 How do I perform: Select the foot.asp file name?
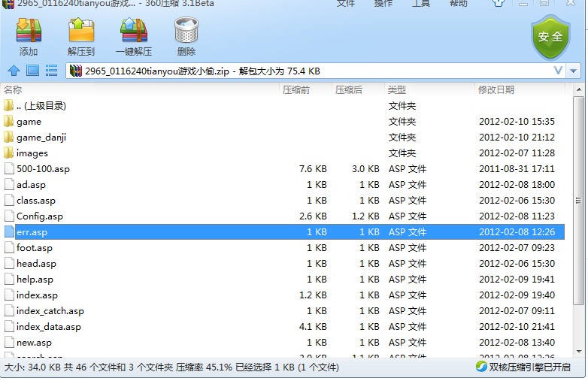pyautogui.click(x=35, y=248)
